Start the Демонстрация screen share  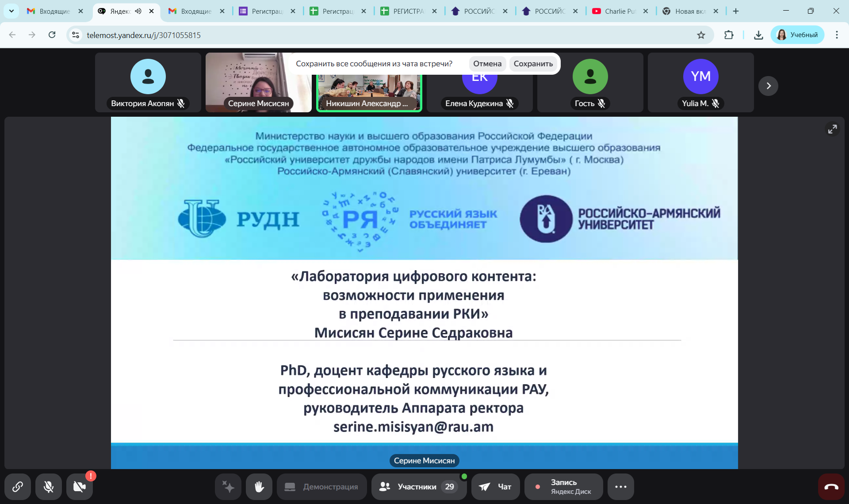coord(322,487)
